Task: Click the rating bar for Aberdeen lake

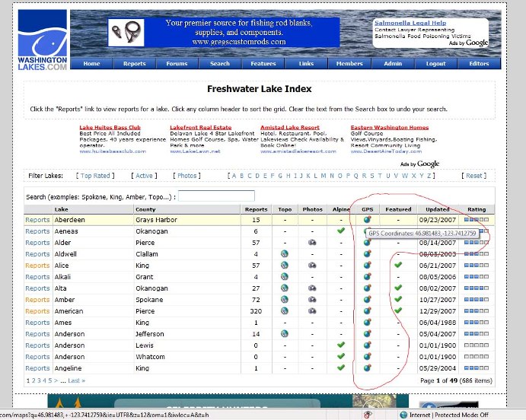Action: [477, 220]
